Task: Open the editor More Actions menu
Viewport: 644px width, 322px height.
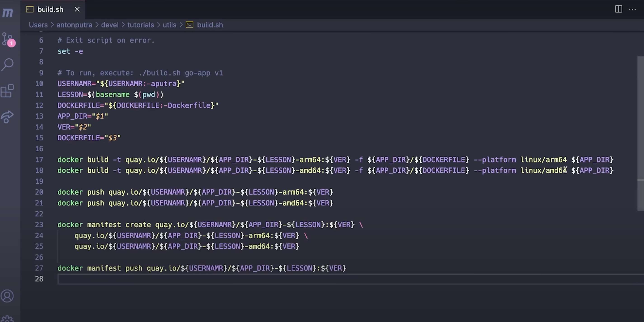Action: point(632,9)
